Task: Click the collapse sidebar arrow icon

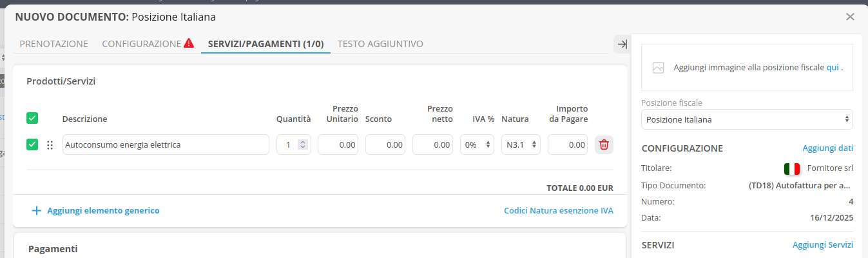Action: (x=622, y=44)
